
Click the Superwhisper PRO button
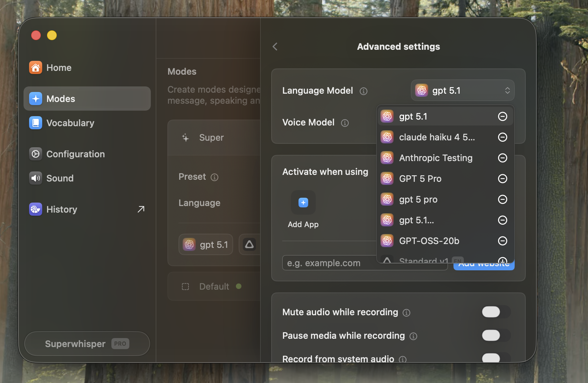click(x=87, y=344)
